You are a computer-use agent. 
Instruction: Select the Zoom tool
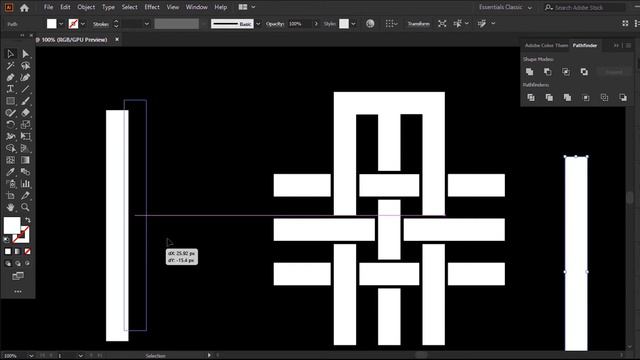click(x=25, y=207)
